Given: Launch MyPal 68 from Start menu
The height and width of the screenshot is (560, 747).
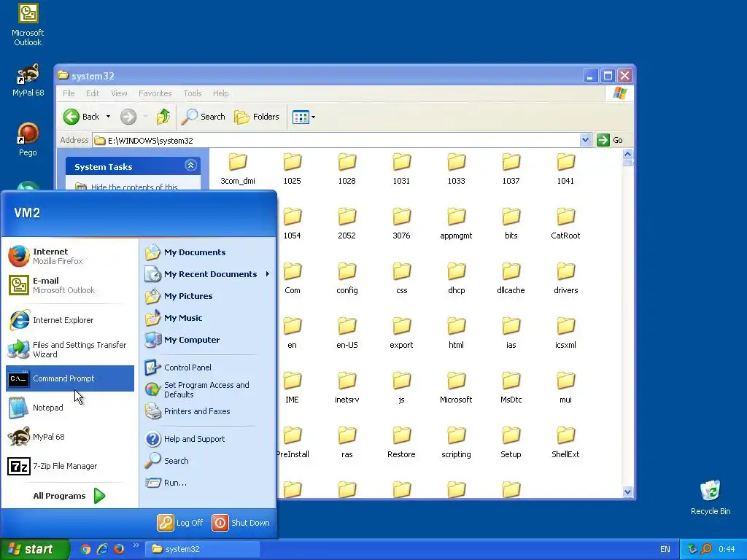Looking at the screenshot, I should tap(69, 437).
